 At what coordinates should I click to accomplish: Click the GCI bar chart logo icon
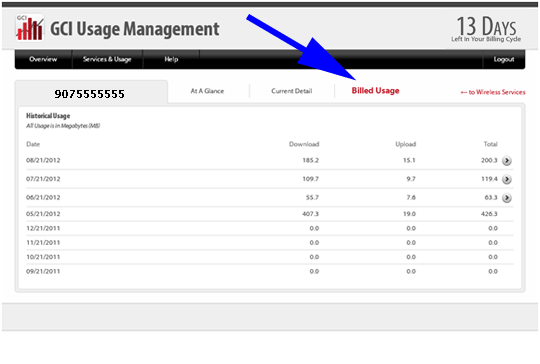[29, 28]
